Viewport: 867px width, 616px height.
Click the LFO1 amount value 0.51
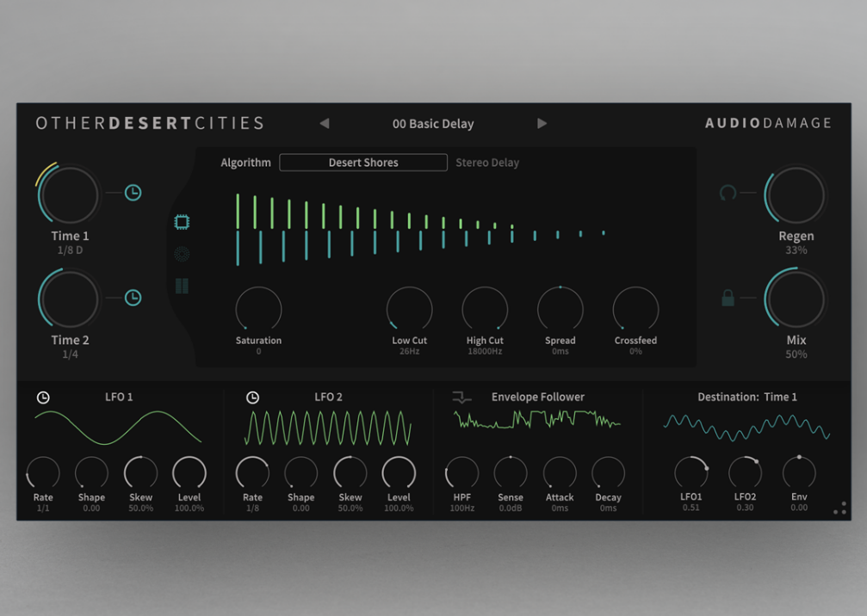point(691,508)
